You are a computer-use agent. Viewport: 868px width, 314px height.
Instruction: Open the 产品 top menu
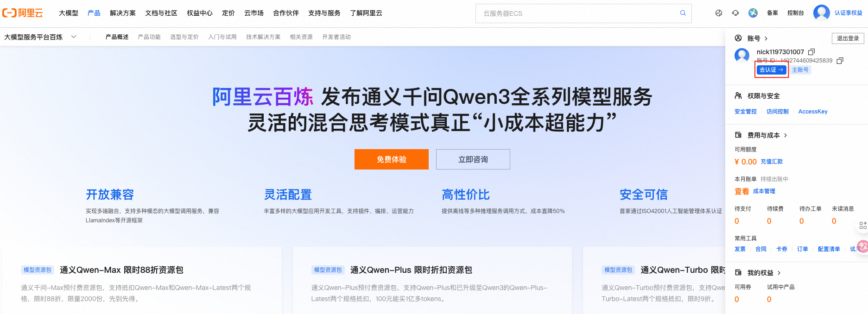point(94,13)
